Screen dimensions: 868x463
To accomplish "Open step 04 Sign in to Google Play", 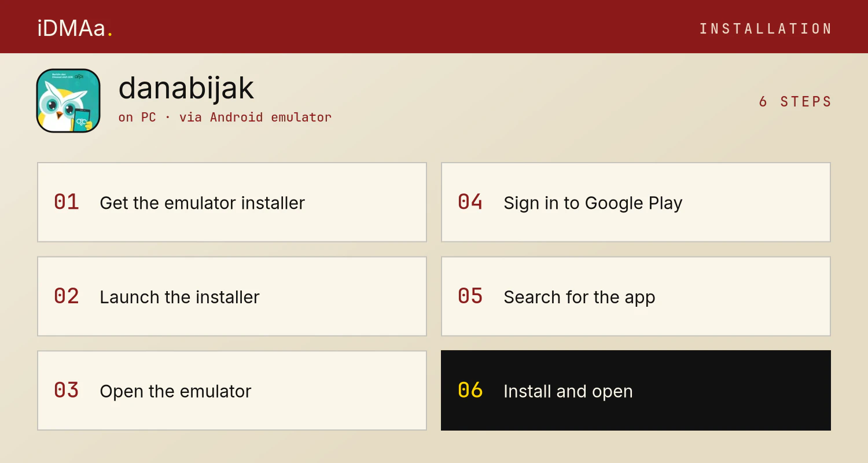I will [636, 202].
